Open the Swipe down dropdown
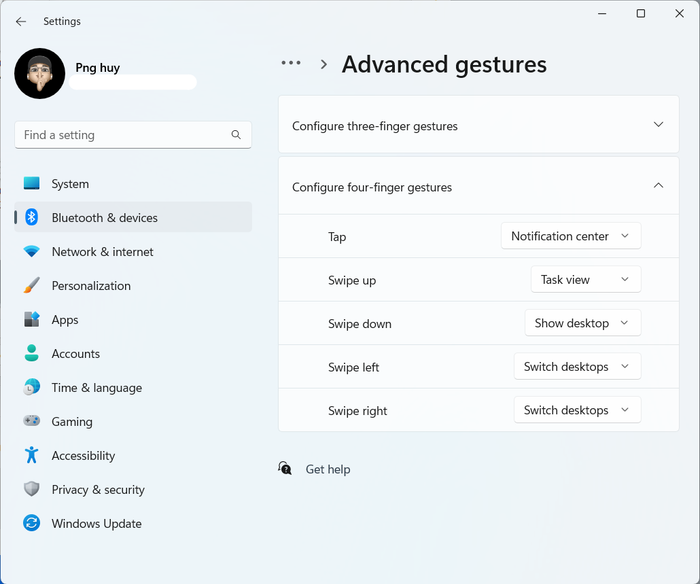Viewport: 700px width, 584px height. coord(583,323)
